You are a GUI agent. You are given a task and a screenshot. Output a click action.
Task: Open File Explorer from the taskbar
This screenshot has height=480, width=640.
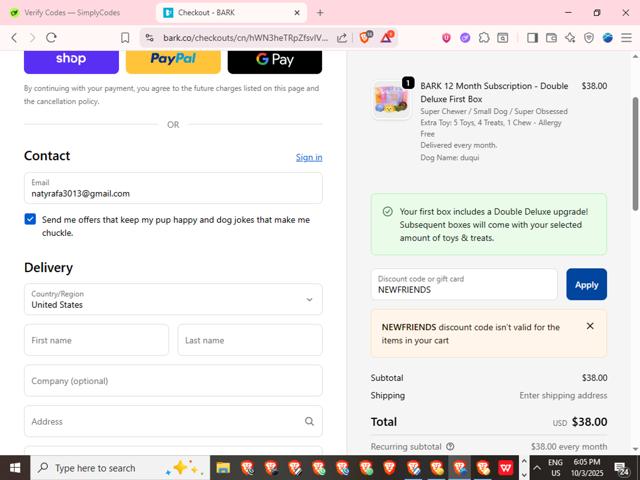tap(223, 468)
